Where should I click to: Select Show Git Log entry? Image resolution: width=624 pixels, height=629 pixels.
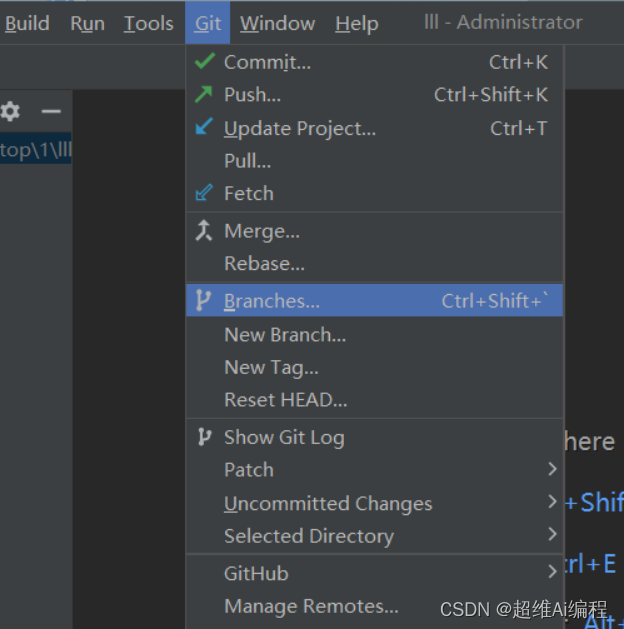click(375, 437)
